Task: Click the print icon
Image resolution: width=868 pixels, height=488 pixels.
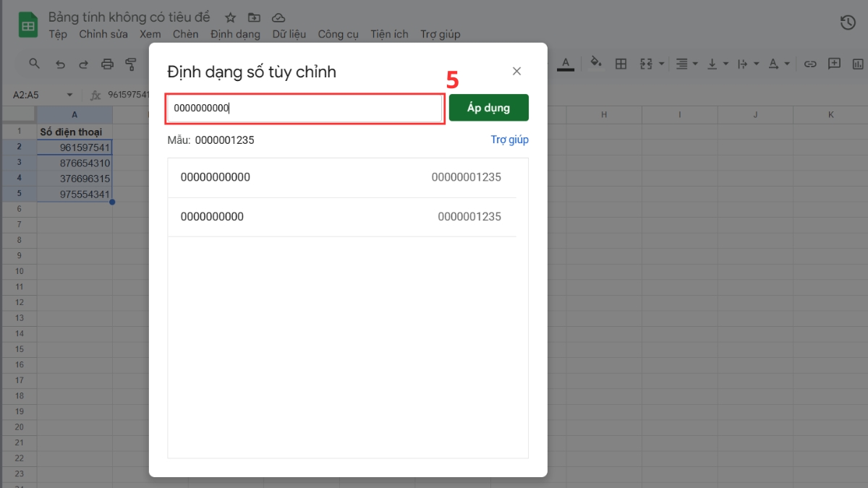Action: coord(107,64)
